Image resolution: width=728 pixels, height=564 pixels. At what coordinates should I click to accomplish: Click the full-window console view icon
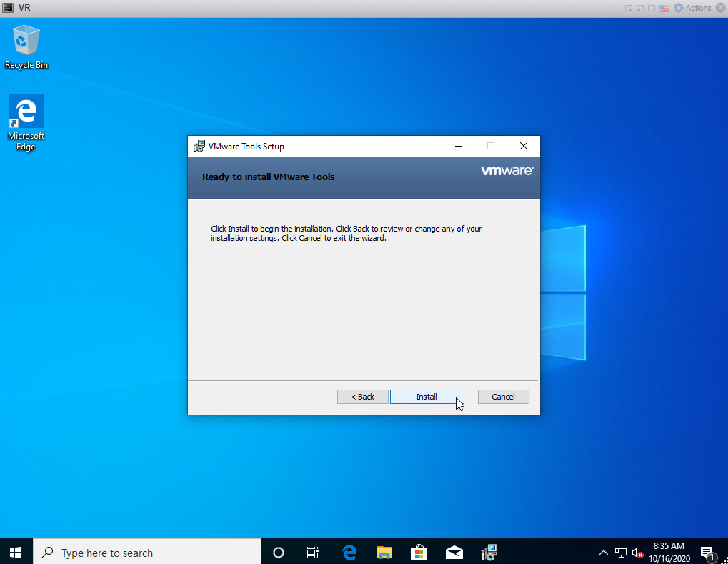652,9
